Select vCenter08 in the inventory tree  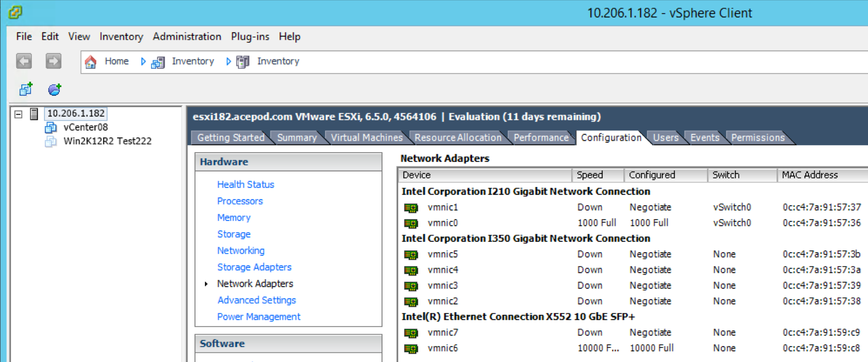[85, 127]
